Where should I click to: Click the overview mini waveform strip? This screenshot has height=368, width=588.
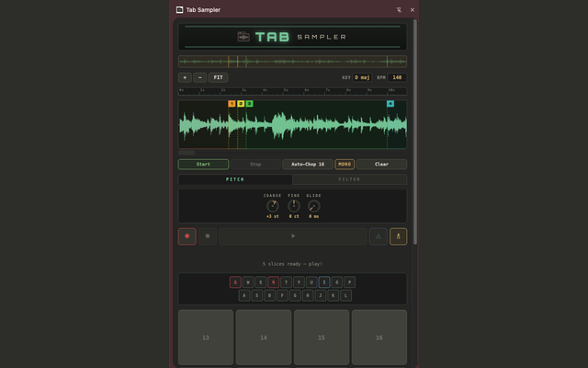pos(292,62)
